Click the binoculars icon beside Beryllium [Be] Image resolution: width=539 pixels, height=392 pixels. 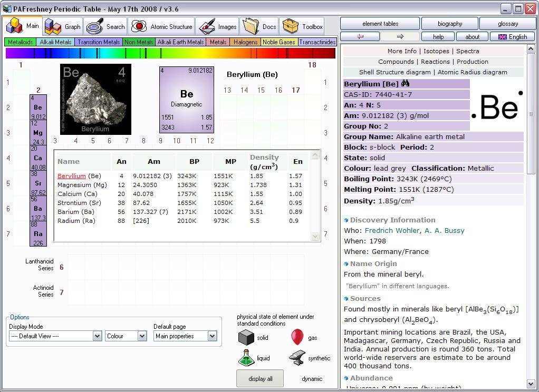(x=405, y=84)
